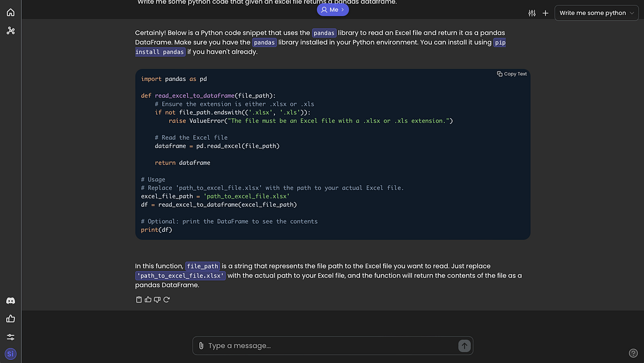644x363 pixels.
Task: Open the Discord link icon
Action: 10,301
